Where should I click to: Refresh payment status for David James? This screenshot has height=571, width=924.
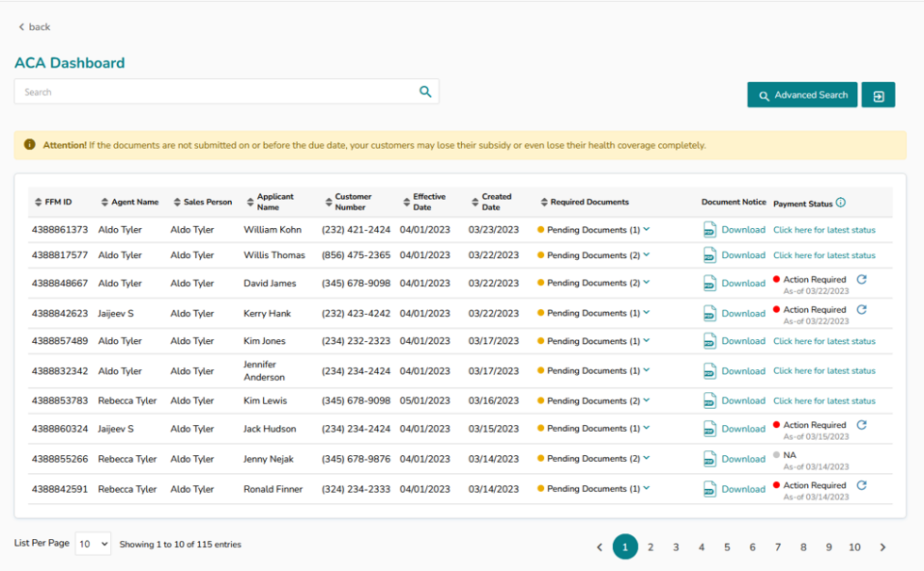pyautogui.click(x=861, y=280)
